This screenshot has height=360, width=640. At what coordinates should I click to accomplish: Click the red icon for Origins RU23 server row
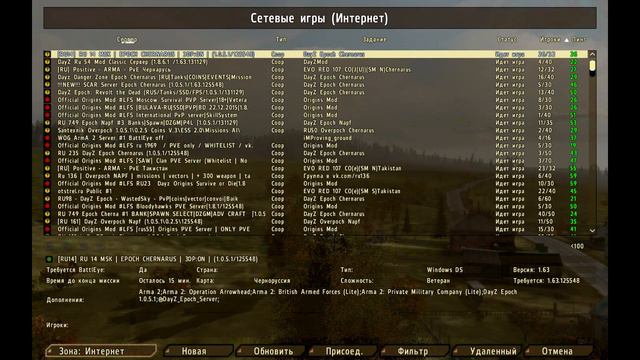47,184
